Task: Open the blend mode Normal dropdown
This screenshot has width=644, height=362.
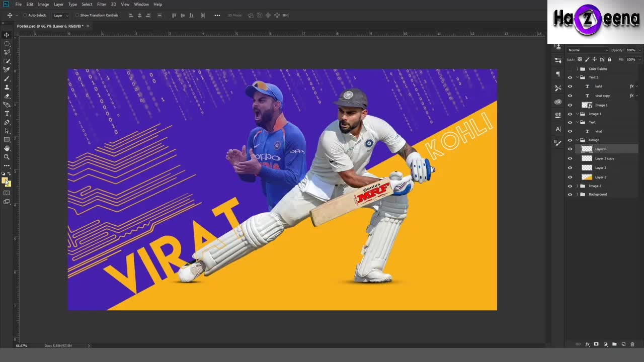Action: click(x=588, y=50)
